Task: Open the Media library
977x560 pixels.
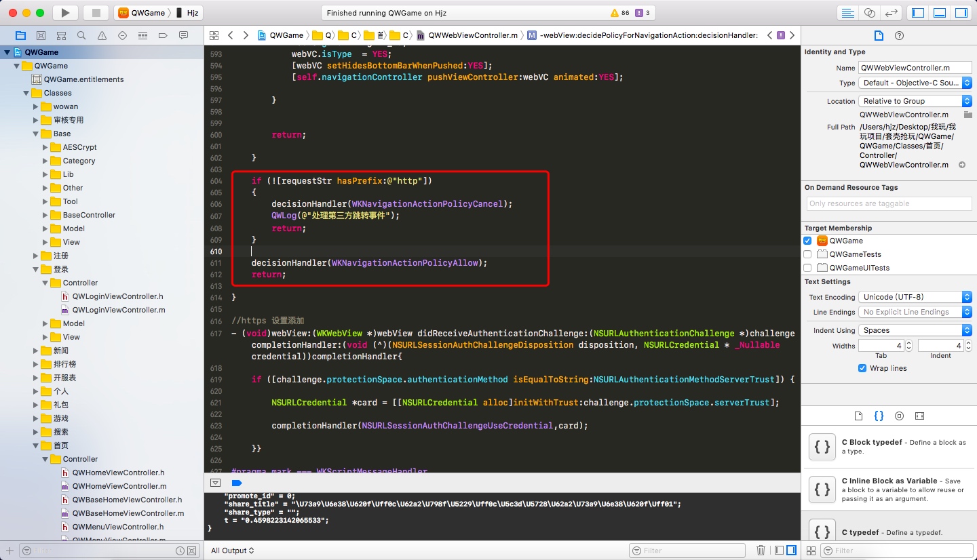Action: pyautogui.click(x=919, y=416)
